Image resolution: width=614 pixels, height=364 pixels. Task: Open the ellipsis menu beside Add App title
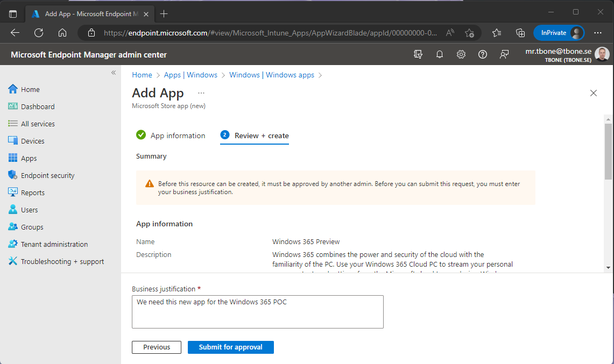(201, 94)
